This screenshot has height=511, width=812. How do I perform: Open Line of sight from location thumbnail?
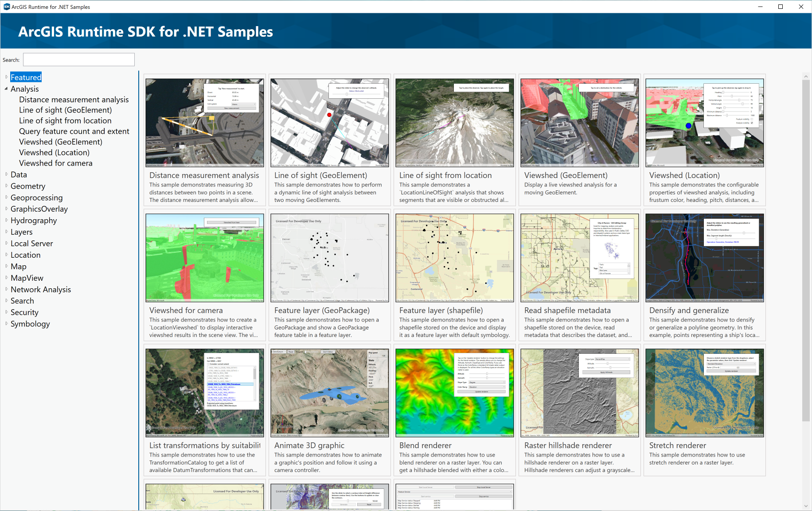click(455, 123)
